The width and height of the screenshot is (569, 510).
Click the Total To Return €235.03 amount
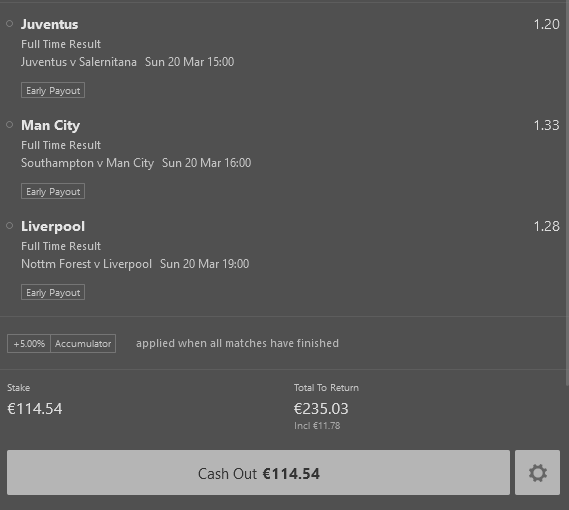pos(321,409)
